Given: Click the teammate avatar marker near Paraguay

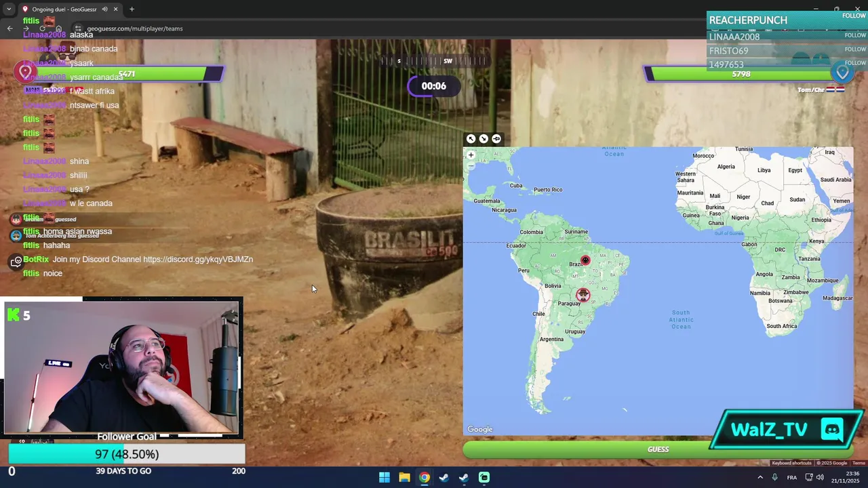Looking at the screenshot, I should [x=583, y=295].
